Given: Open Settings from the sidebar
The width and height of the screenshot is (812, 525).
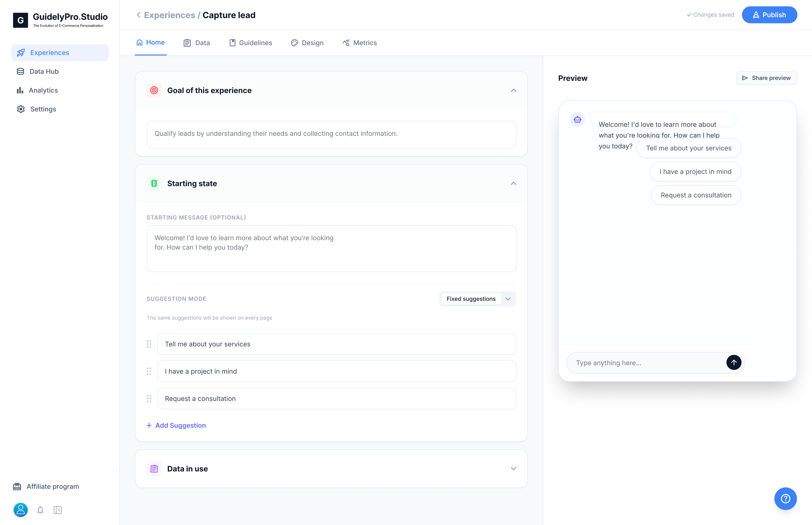Looking at the screenshot, I should pyautogui.click(x=43, y=109).
